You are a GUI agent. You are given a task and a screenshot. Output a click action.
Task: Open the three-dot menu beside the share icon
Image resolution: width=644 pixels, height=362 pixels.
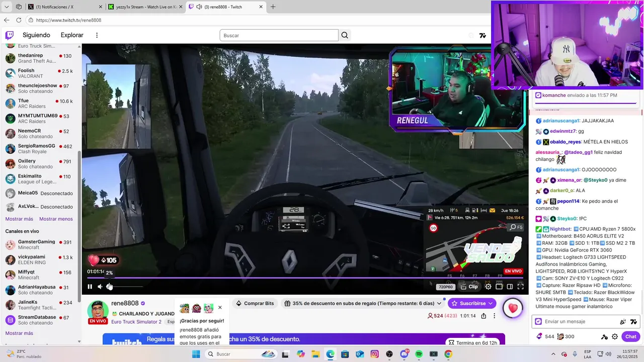pyautogui.click(x=494, y=316)
